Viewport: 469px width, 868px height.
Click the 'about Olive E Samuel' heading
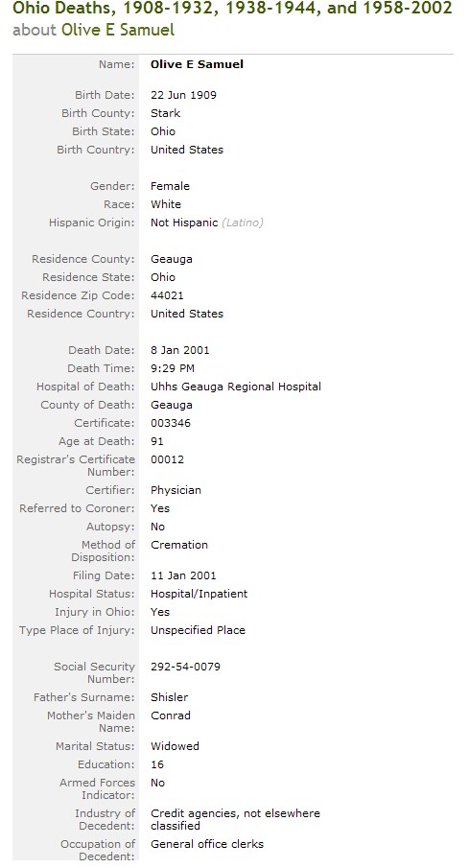pyautogui.click(x=93, y=30)
